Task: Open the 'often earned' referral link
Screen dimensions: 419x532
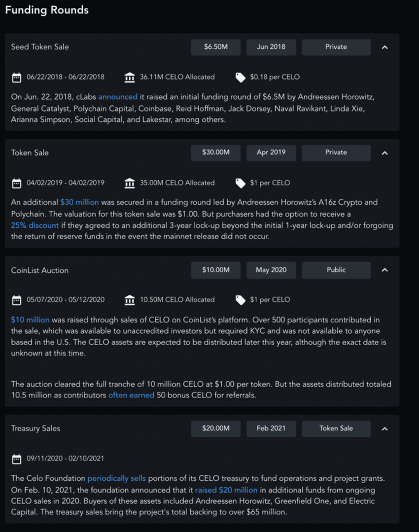Action: (x=131, y=395)
